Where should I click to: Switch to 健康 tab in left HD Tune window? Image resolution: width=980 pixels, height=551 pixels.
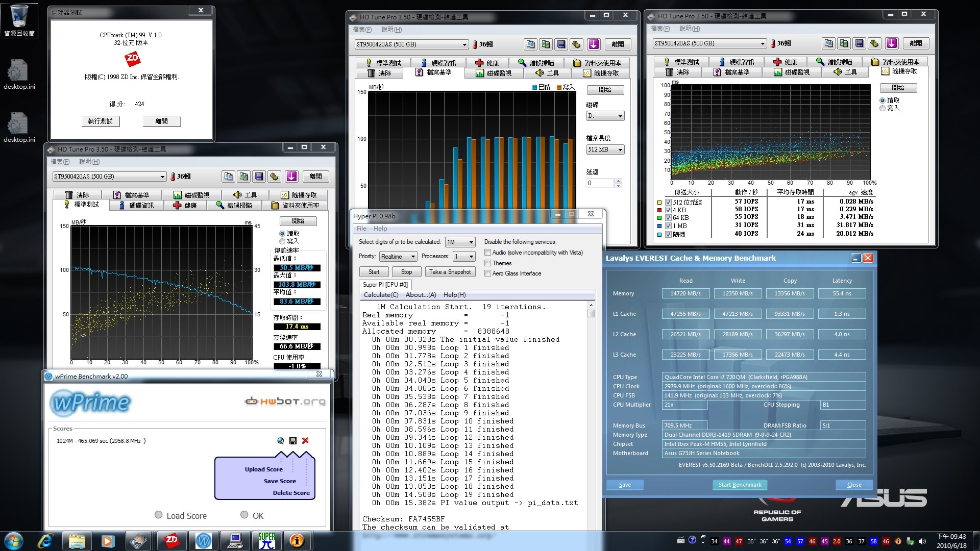pyautogui.click(x=185, y=205)
